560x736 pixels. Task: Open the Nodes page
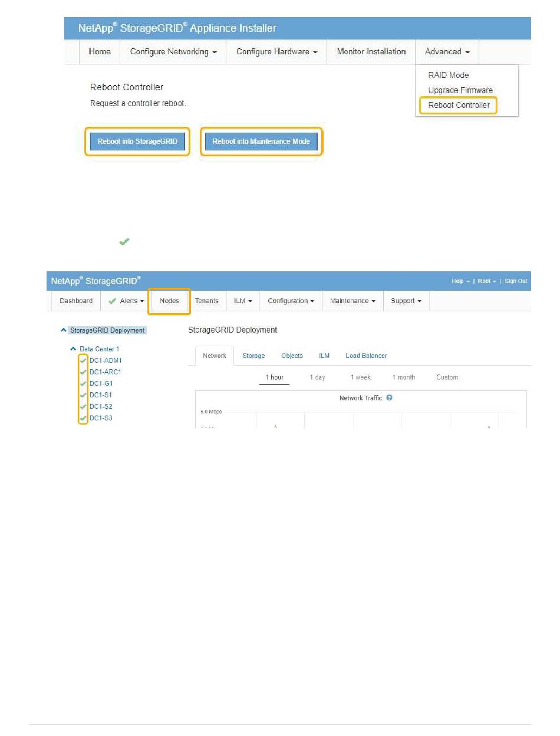(x=169, y=301)
